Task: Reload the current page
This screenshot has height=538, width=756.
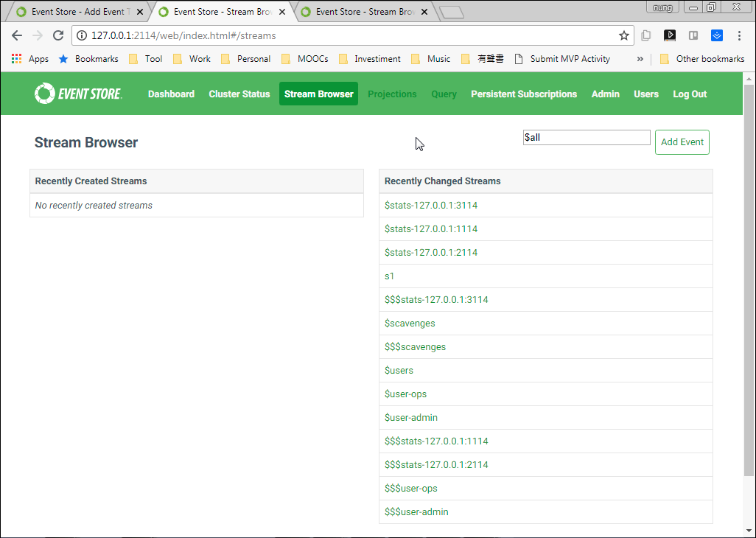Action: [58, 35]
